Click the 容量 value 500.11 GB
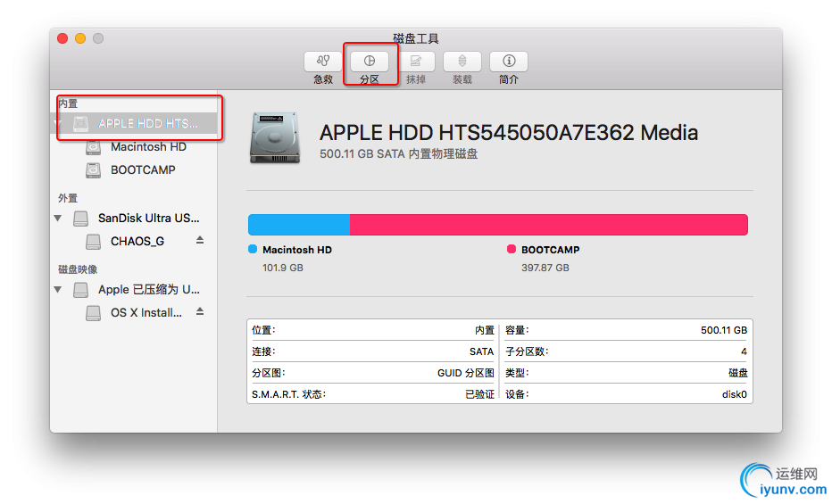Image resolution: width=832 pixels, height=504 pixels. (x=724, y=330)
